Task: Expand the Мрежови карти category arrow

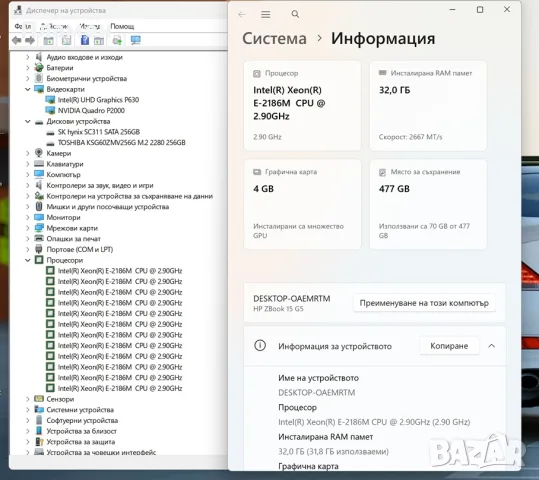Action: (28, 228)
